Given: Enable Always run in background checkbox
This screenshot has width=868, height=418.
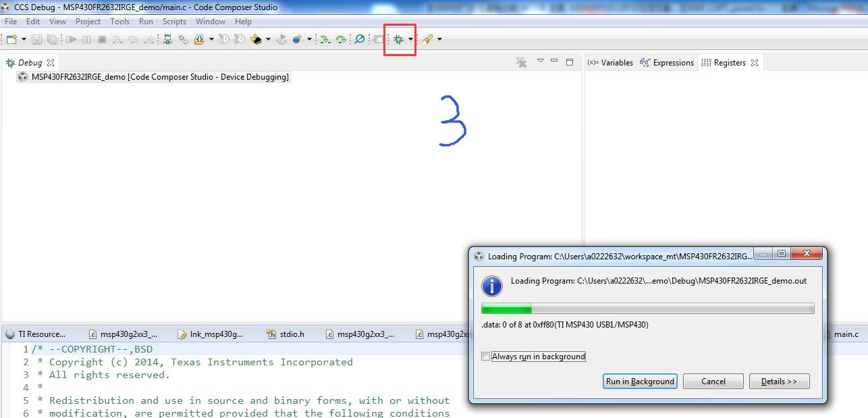Looking at the screenshot, I should pyautogui.click(x=485, y=357).
